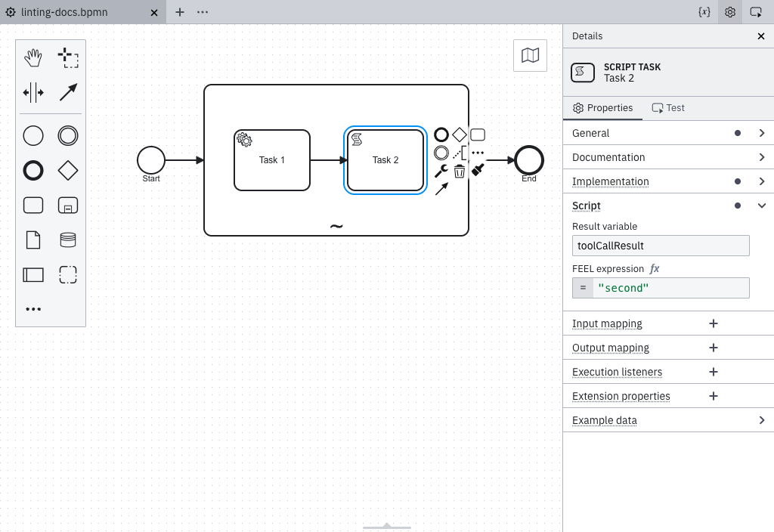Collapse the Script section
This screenshot has width=774, height=532.
click(668, 206)
